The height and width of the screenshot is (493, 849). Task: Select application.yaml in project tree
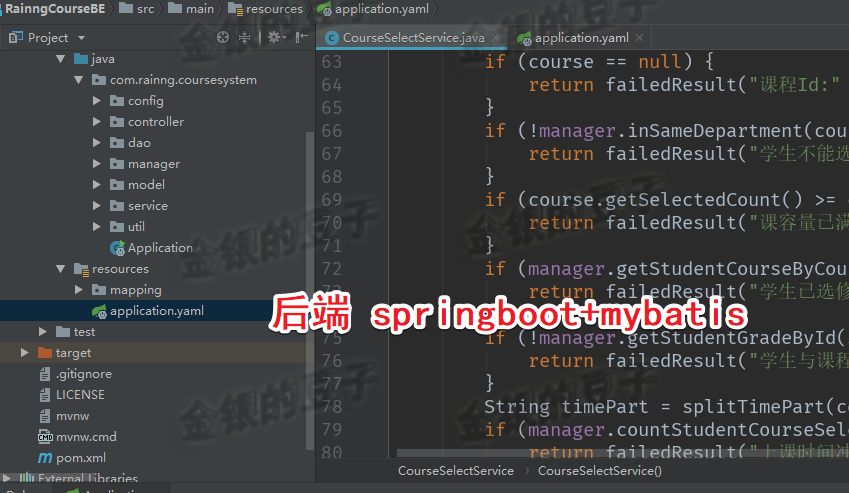pos(156,311)
